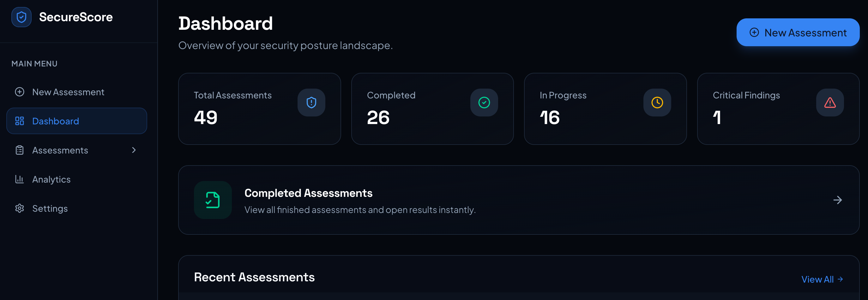Image resolution: width=868 pixels, height=300 pixels.
Task: Open View All recent assessments
Action: coord(818,279)
